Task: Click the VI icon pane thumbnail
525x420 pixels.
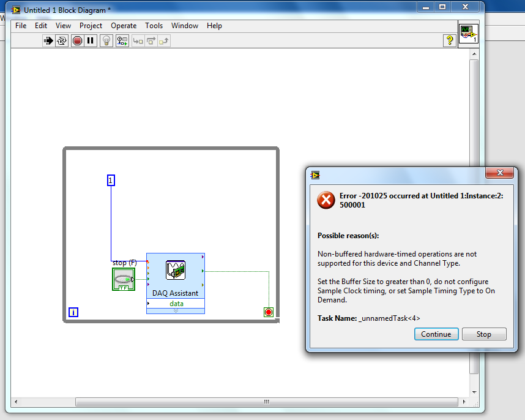Action: (x=468, y=34)
